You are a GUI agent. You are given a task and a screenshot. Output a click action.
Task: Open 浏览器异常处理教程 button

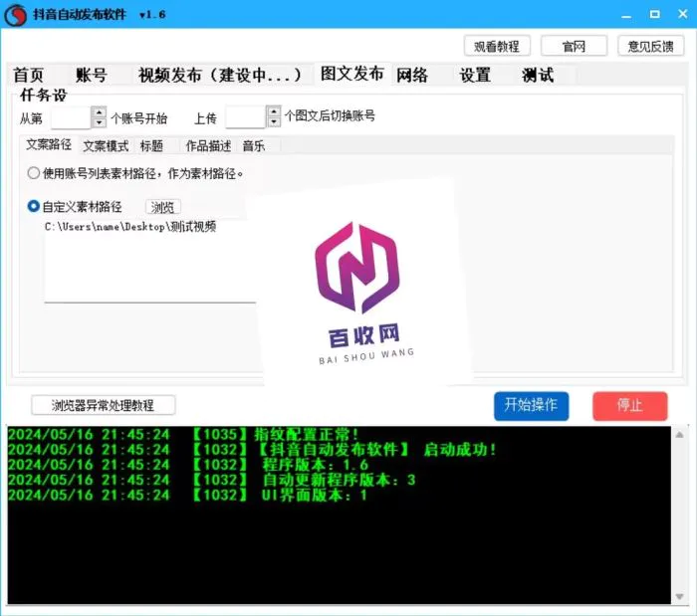tap(104, 405)
